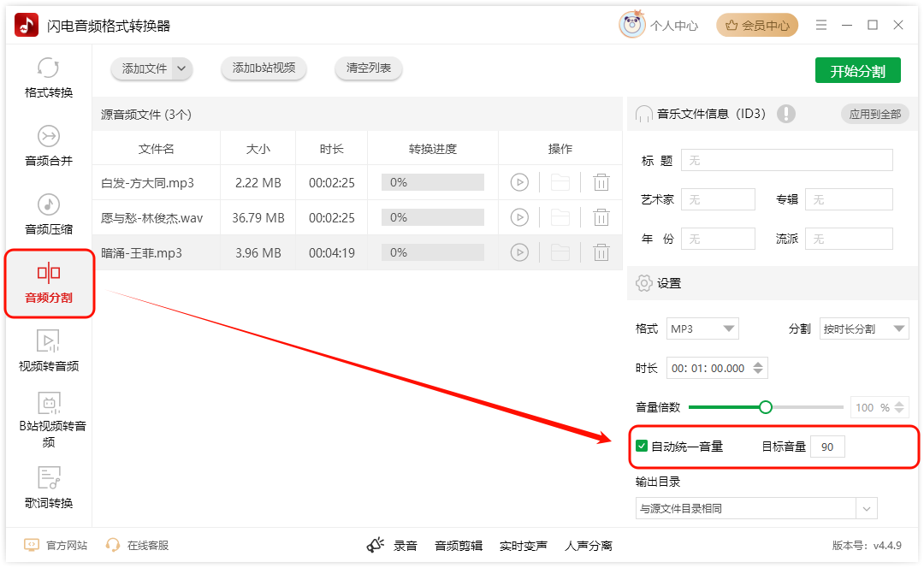924x568 pixels.
Task: Click progress bar of 白发-方大同.mp3
Action: point(433,183)
